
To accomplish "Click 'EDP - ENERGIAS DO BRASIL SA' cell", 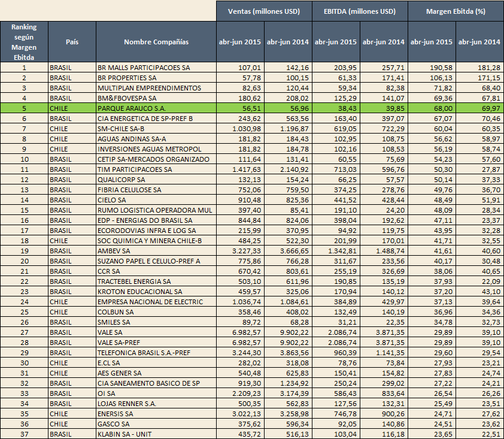I will tap(156, 220).
